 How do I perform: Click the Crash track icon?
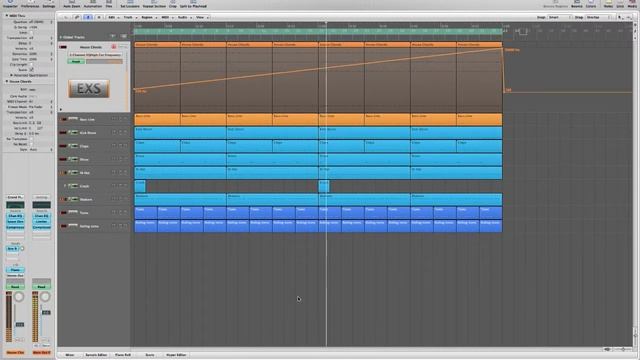[x=73, y=186]
